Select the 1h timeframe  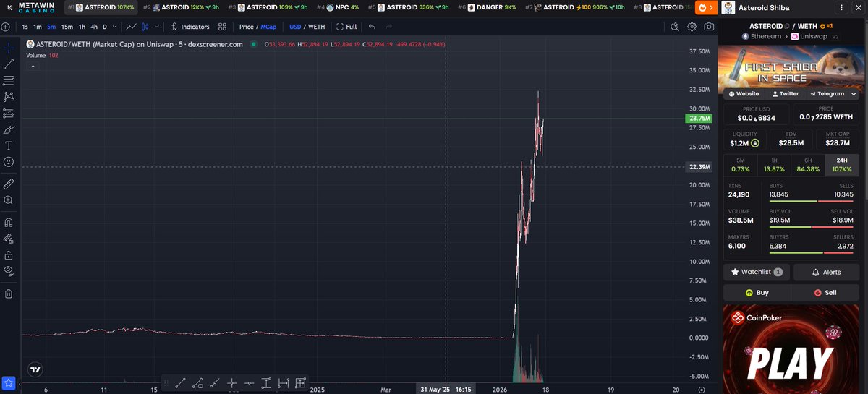point(82,27)
